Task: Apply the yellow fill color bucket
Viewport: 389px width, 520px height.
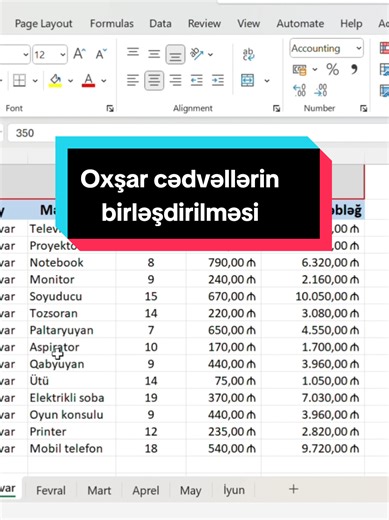Action: (x=55, y=80)
